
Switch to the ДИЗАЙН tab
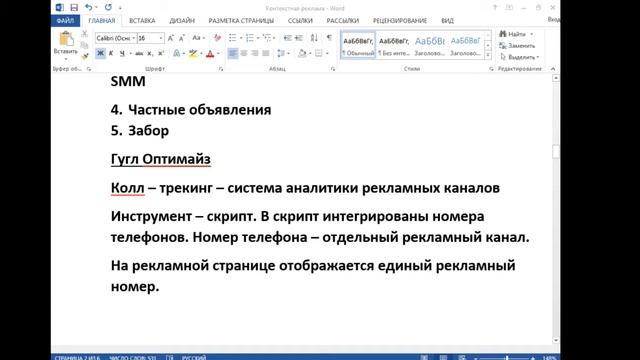[182, 20]
